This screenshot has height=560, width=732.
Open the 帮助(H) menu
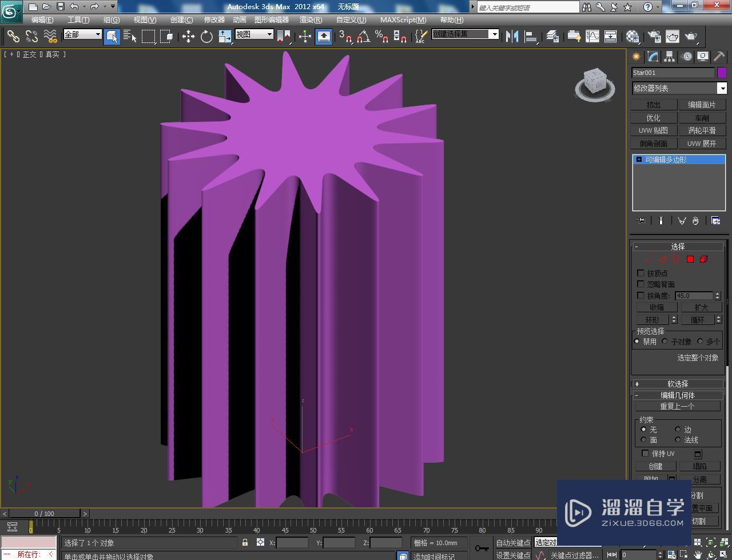pyautogui.click(x=452, y=19)
